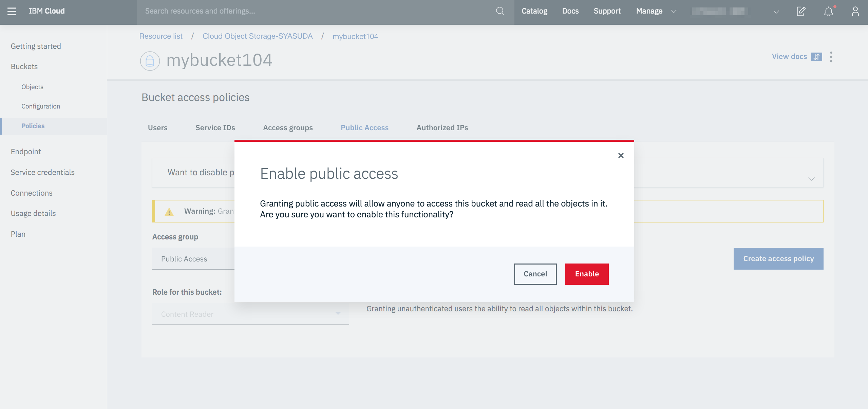
Task: Click the 'Role for this bucket:' label
Action: click(187, 292)
